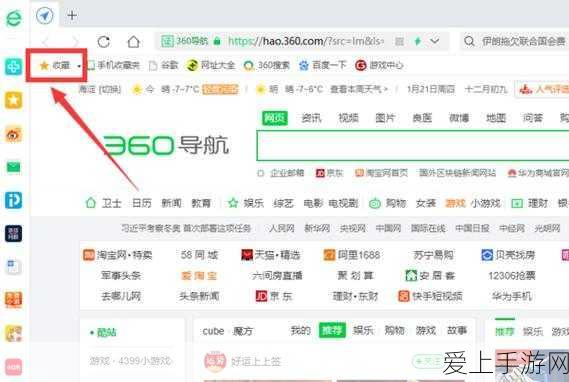Expand the small arrow next to 收藏
Image resolution: width=569 pixels, height=382 pixels.
click(79, 66)
